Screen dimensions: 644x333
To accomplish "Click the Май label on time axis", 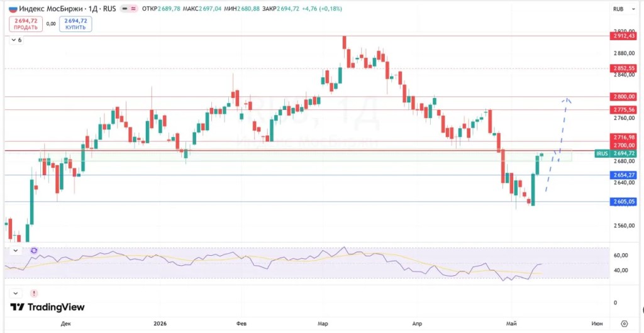I will (x=511, y=323).
